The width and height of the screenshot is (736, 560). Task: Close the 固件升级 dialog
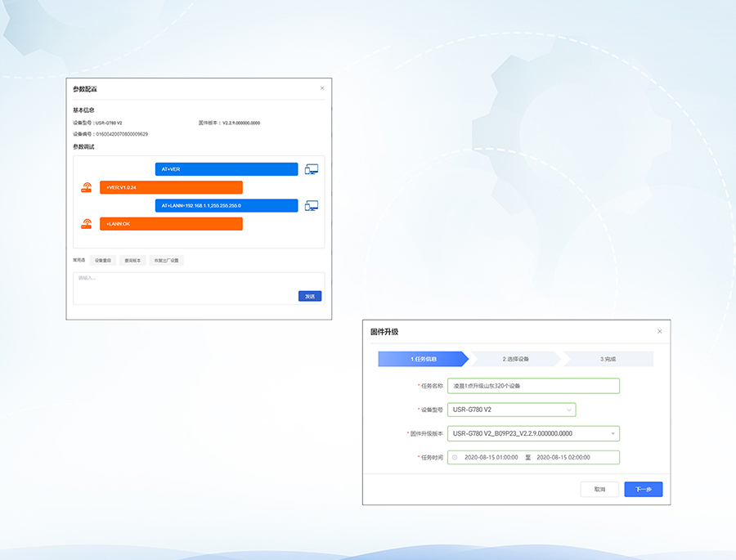point(660,331)
